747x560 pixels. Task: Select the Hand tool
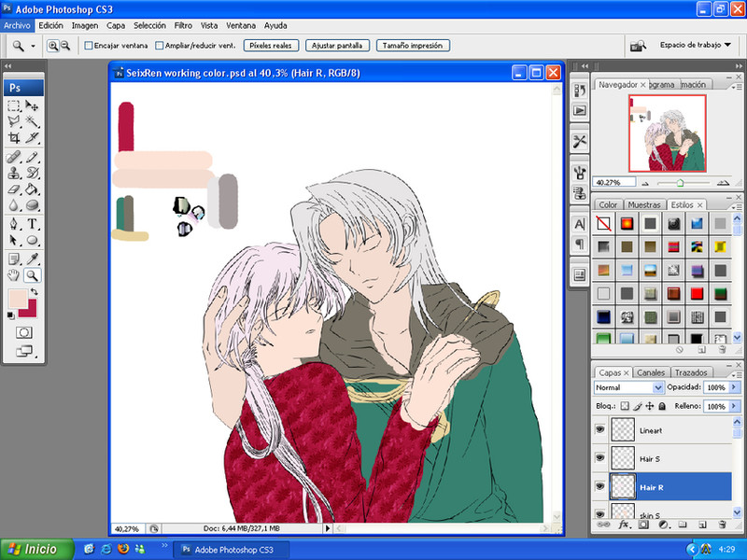pyautogui.click(x=14, y=275)
